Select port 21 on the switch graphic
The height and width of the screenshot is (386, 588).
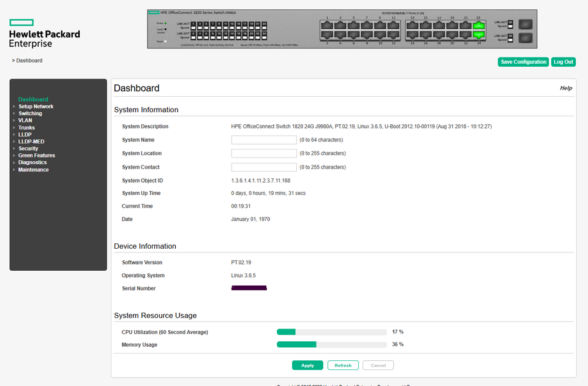466,26
